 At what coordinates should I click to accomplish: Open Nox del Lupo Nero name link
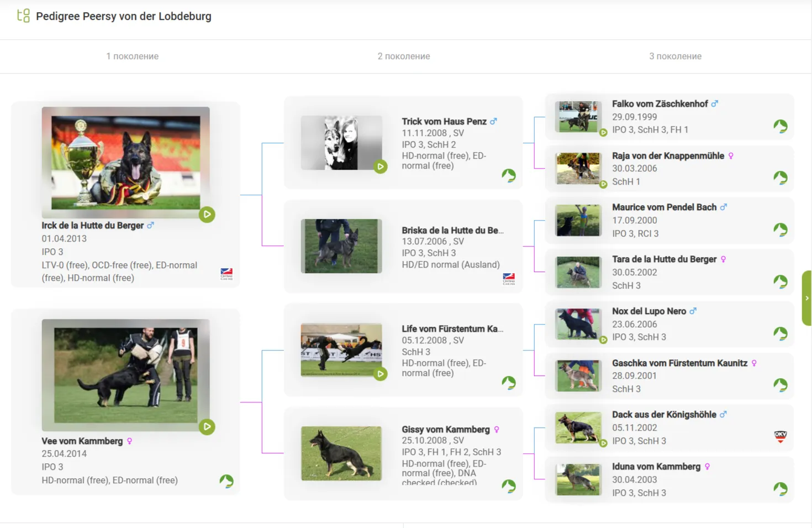[648, 311]
